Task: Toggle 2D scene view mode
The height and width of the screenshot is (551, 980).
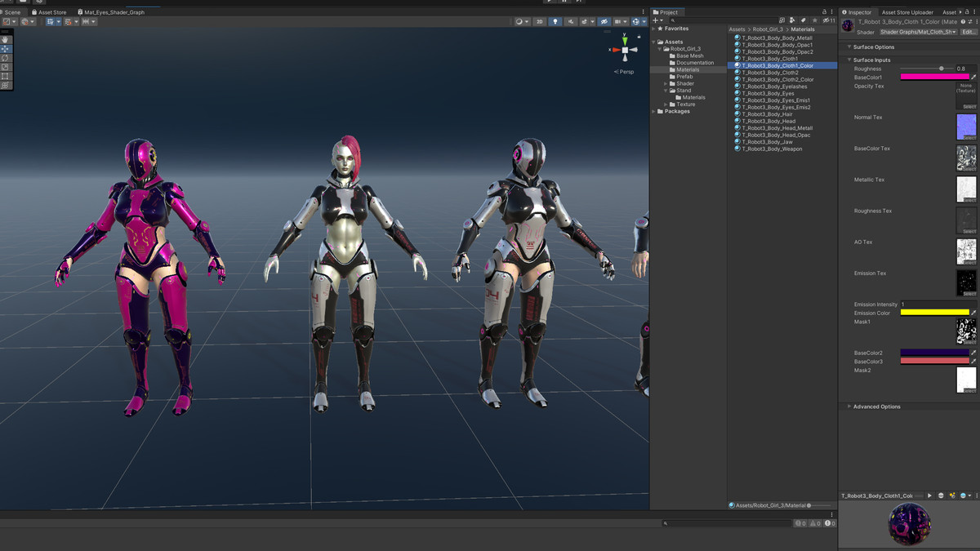Action: pos(540,21)
